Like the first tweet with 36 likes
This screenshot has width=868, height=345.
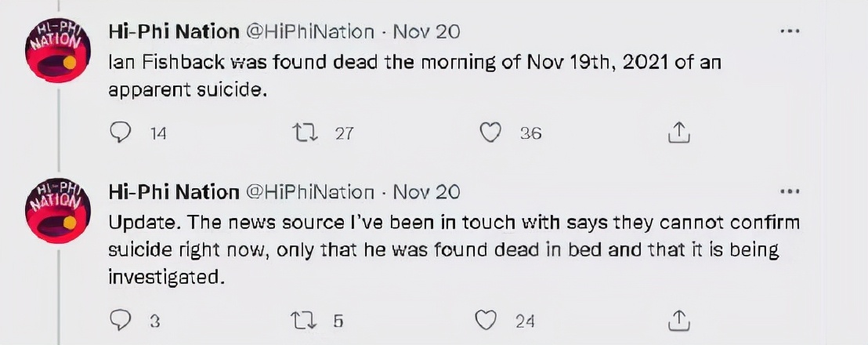[x=490, y=134]
